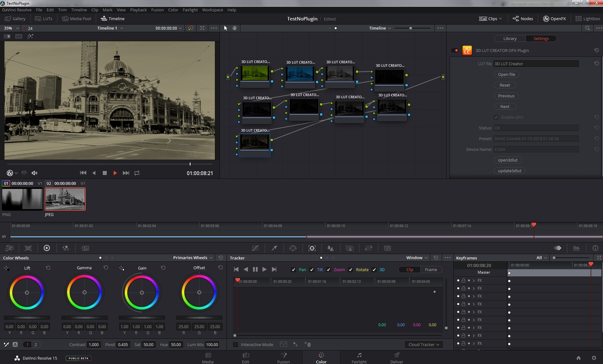This screenshot has height=364, width=603.
Task: Open the qualifier eyedropper palette
Action: pos(274,248)
